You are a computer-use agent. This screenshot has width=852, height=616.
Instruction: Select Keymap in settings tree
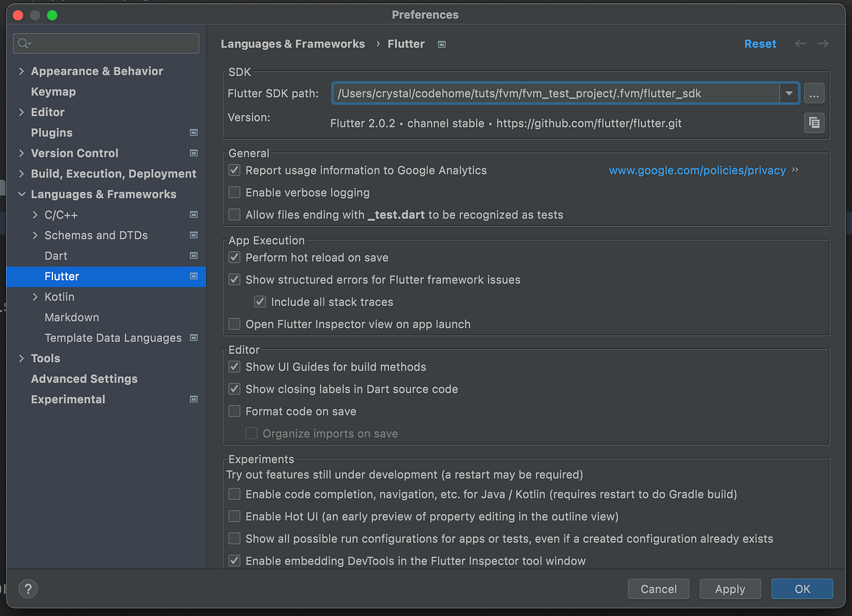tap(54, 92)
